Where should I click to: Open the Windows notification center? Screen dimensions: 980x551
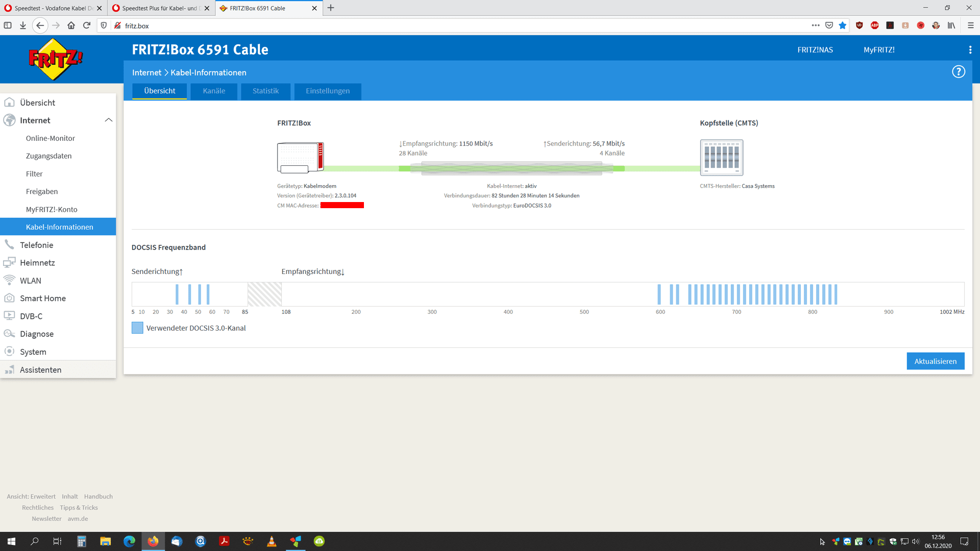[964, 541]
